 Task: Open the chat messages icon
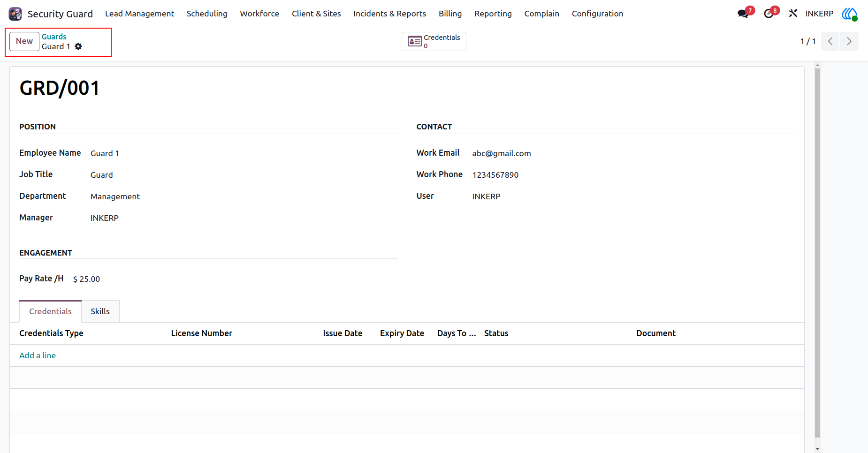point(743,14)
